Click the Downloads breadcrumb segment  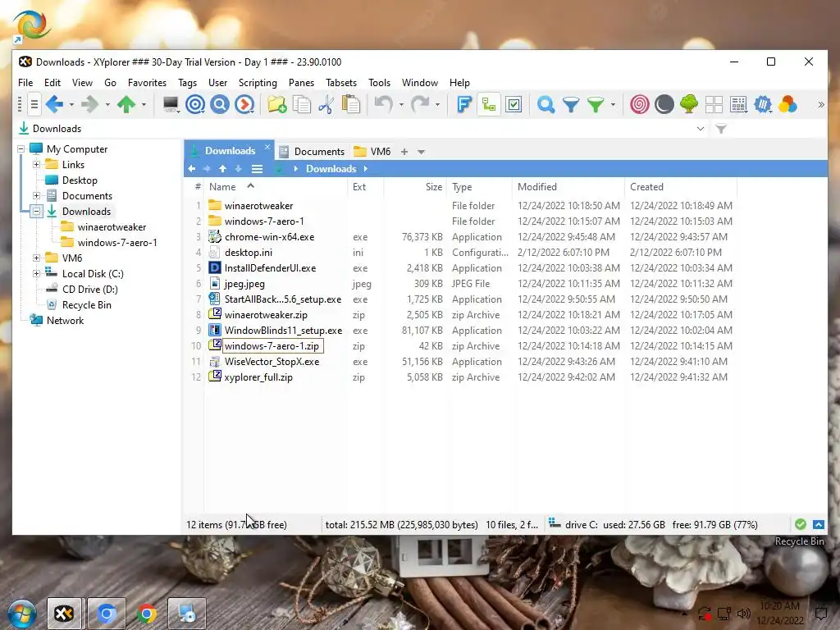click(x=331, y=169)
